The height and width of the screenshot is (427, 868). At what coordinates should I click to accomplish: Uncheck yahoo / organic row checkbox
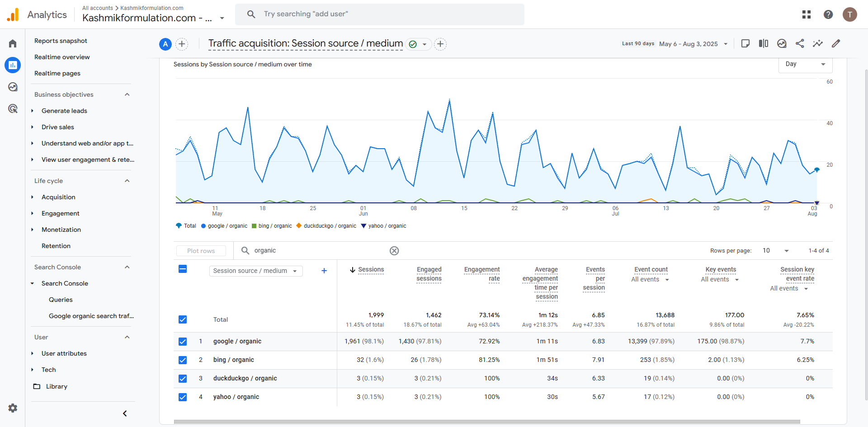click(183, 397)
